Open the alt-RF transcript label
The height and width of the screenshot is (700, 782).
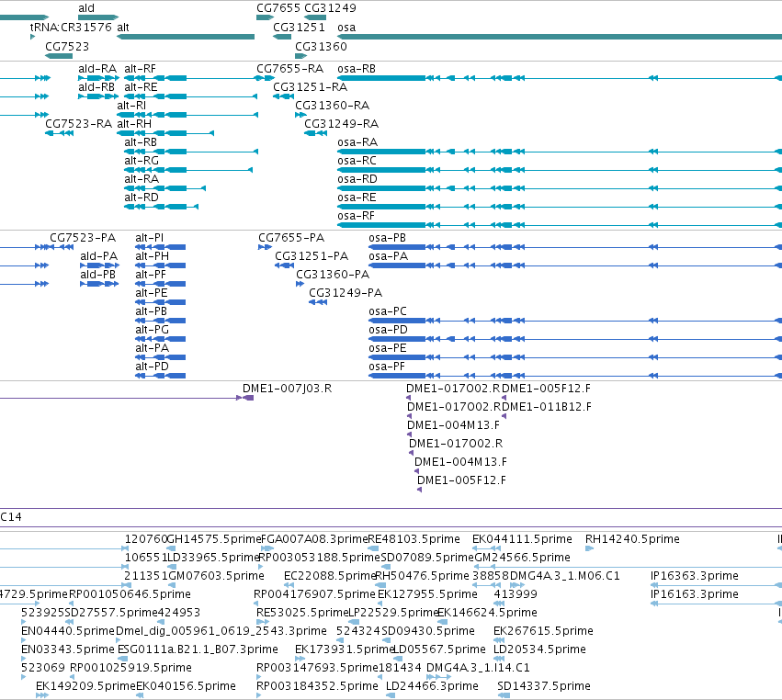click(x=141, y=69)
